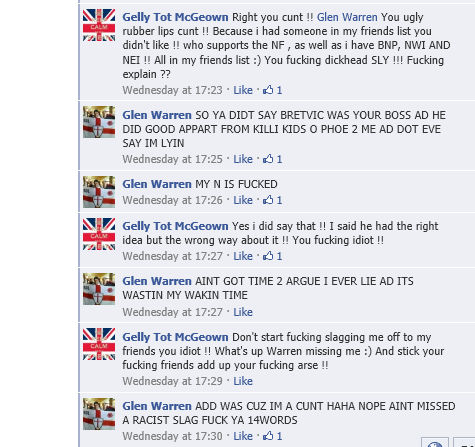Open Gelly Tot McGeown profile from first comment
The width and height of the screenshot is (475, 447).
pos(175,17)
